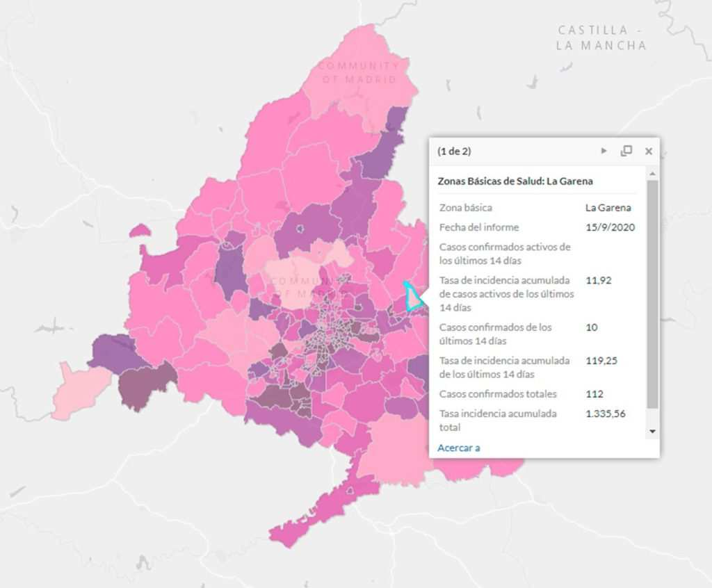Click the incidence value 119,25 in popup

tap(601, 361)
